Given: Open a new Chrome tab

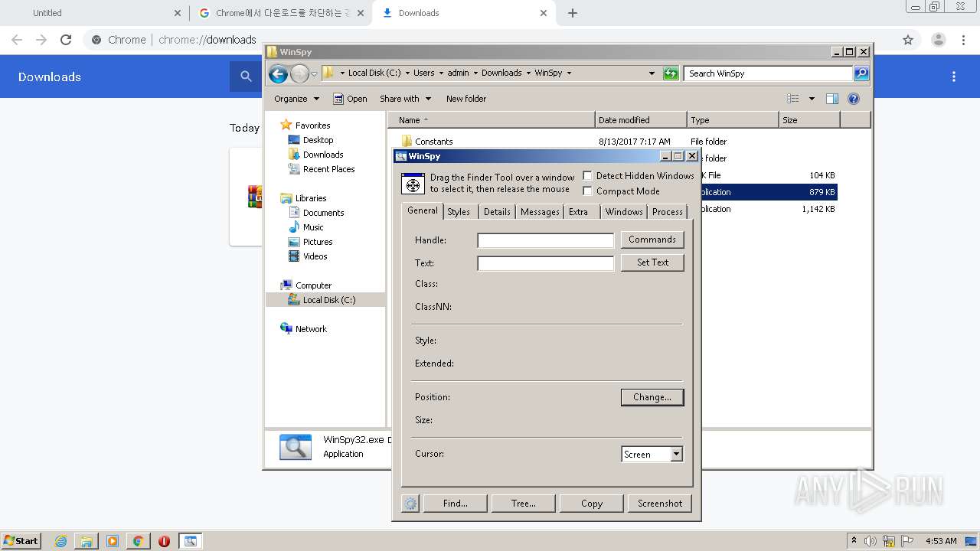Looking at the screenshot, I should coord(573,13).
